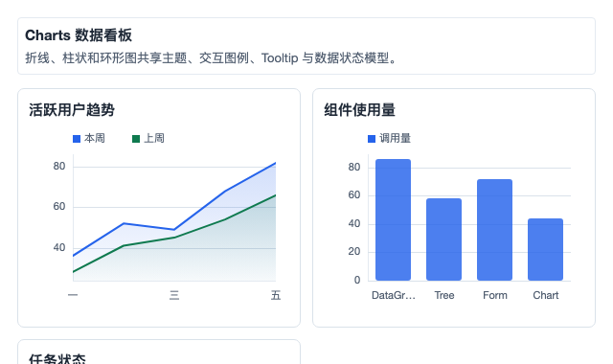Click the DataGr… bar in the bar chart
The height and width of the screenshot is (364, 613).
(394, 219)
